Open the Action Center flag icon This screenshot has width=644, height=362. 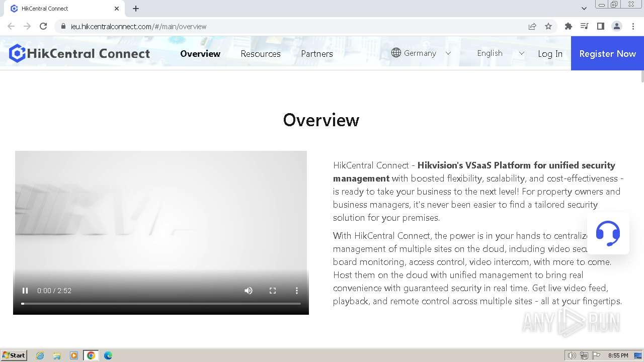596,355
